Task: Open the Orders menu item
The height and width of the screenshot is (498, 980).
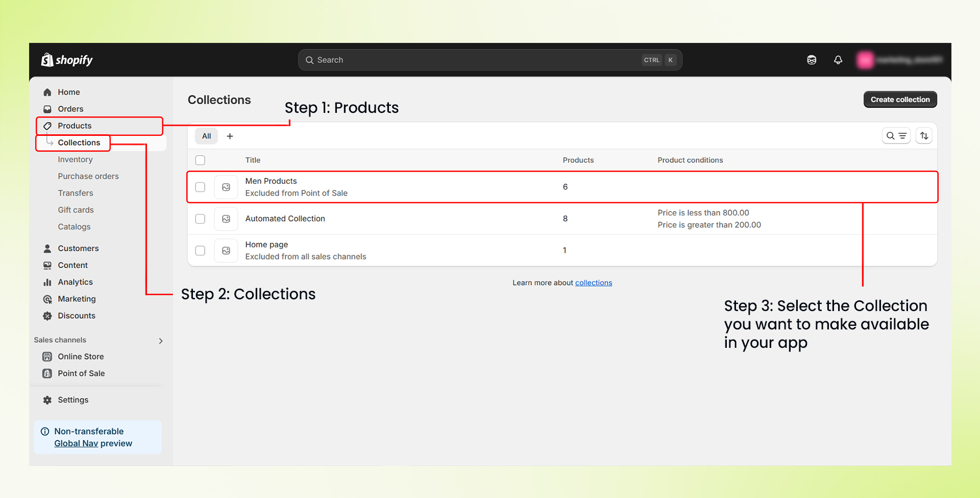Action: (x=70, y=109)
